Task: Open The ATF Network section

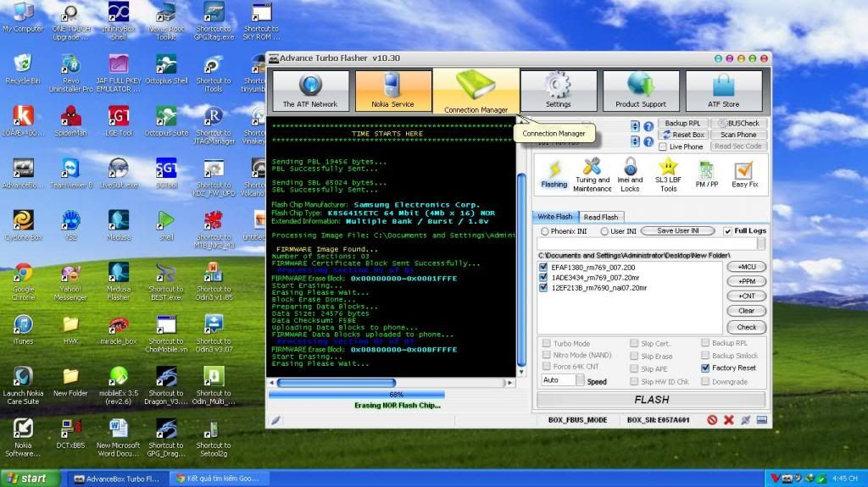Action: (310, 91)
